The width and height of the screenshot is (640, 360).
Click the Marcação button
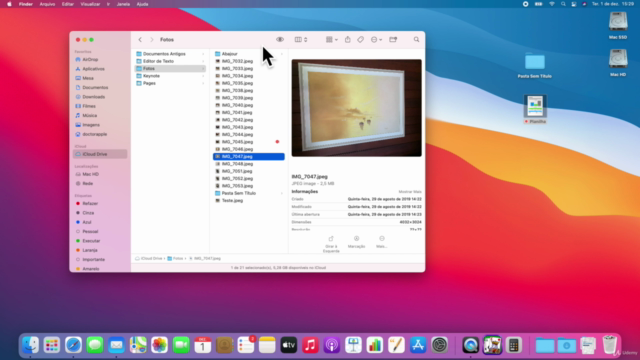(356, 242)
